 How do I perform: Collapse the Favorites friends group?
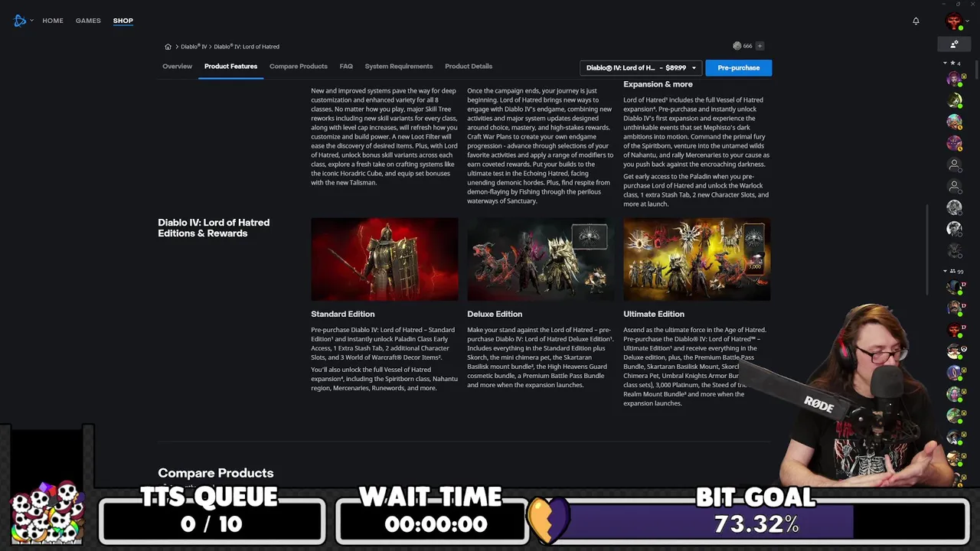[x=945, y=63]
